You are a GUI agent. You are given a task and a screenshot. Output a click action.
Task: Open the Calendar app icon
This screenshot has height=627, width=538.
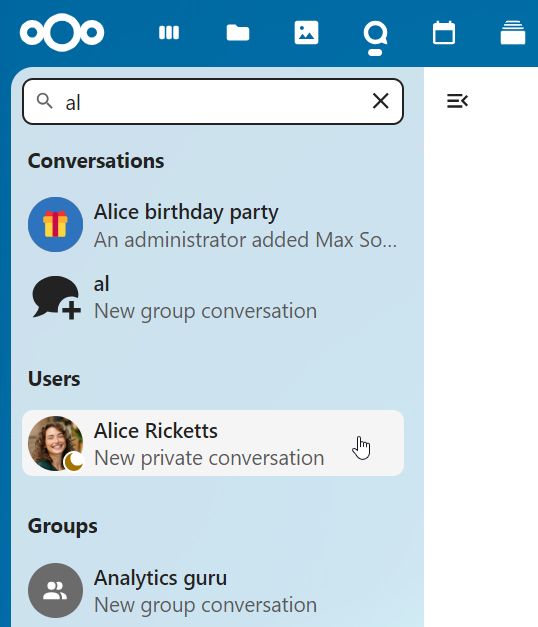(444, 33)
